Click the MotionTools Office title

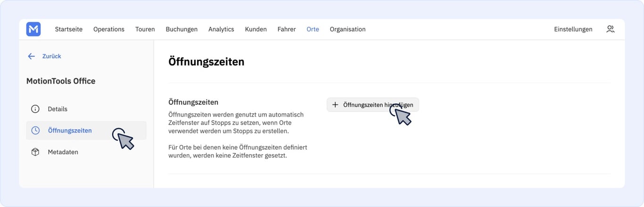[61, 81]
